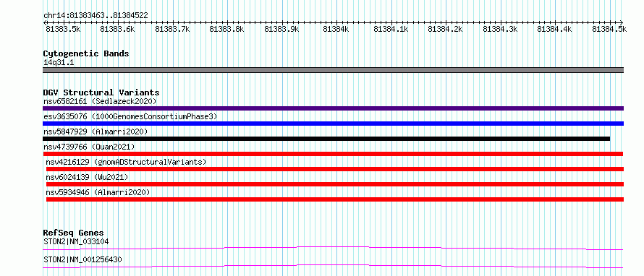
Task: Click the 81384.5k ruler tick label
Action: pos(609,30)
